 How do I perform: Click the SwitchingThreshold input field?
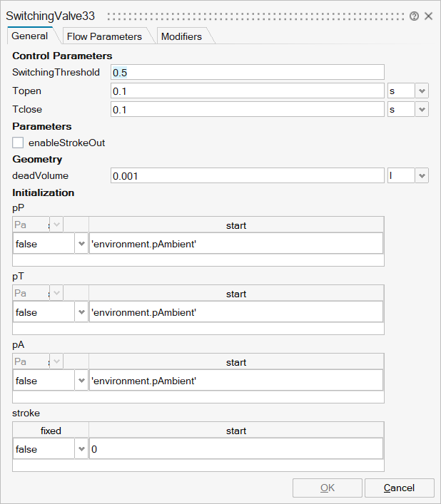(247, 72)
